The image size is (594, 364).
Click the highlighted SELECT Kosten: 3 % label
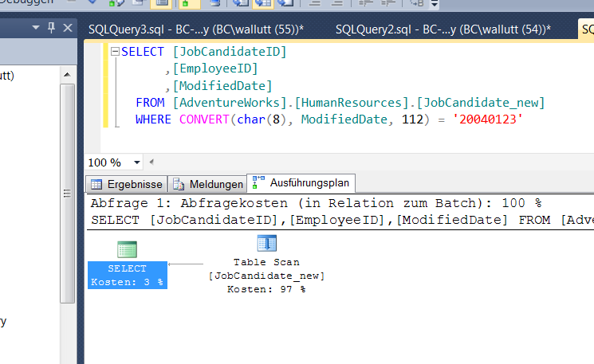(128, 275)
